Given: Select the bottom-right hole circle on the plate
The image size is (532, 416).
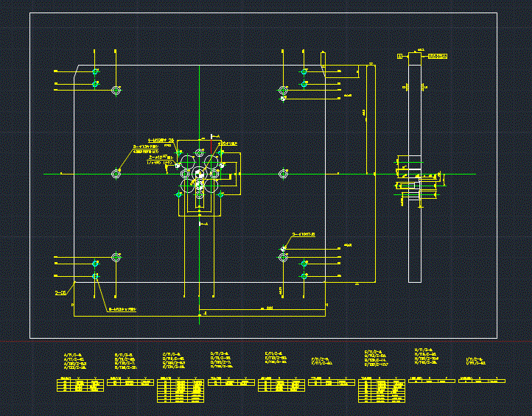Looking at the screenshot, I should pyautogui.click(x=283, y=258).
